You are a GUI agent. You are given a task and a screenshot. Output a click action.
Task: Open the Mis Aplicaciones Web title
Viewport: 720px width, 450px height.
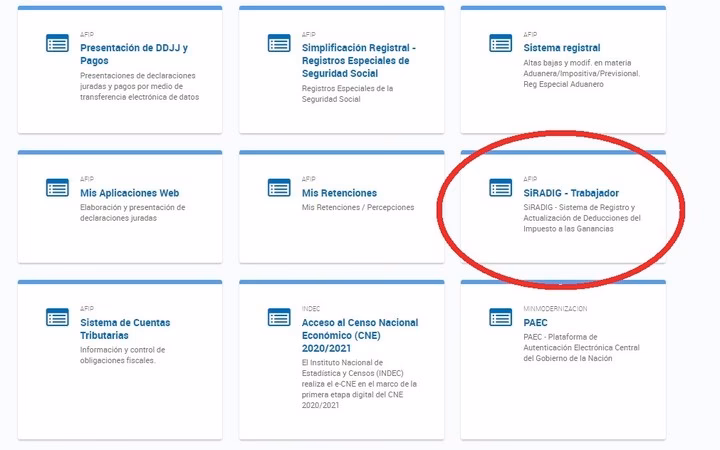point(129,193)
